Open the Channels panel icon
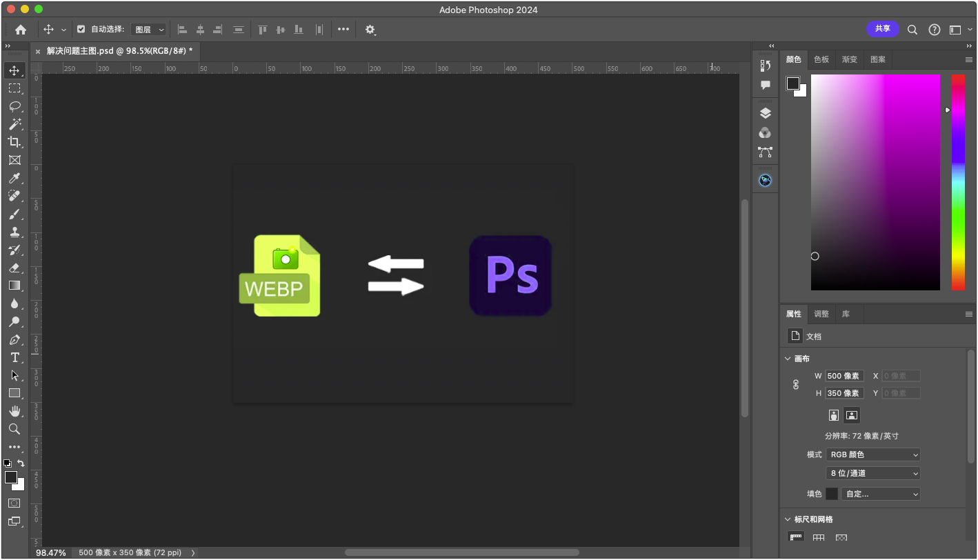This screenshot has height=560, width=978. [x=765, y=132]
